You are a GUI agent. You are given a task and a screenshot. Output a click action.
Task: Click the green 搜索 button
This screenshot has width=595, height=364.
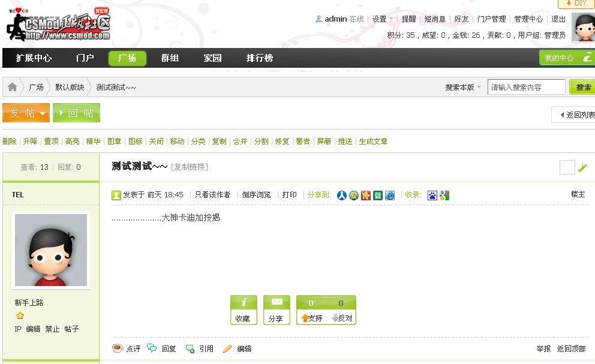[583, 88]
